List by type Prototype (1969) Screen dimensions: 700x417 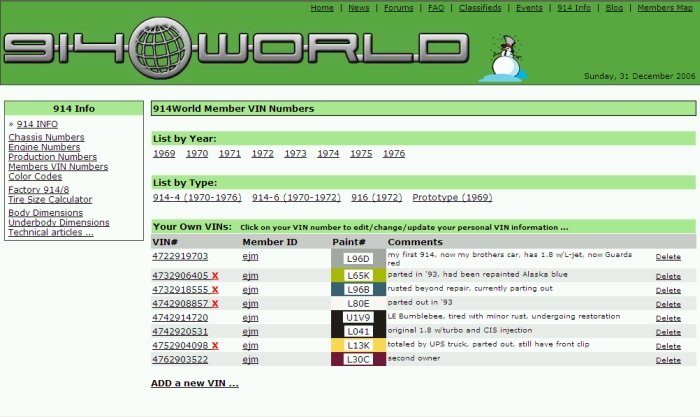point(452,197)
